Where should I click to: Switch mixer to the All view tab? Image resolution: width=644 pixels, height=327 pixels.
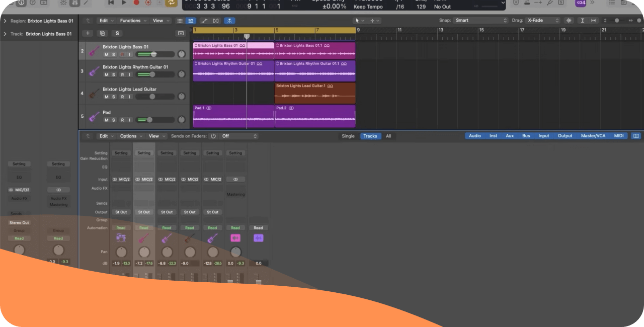click(388, 136)
